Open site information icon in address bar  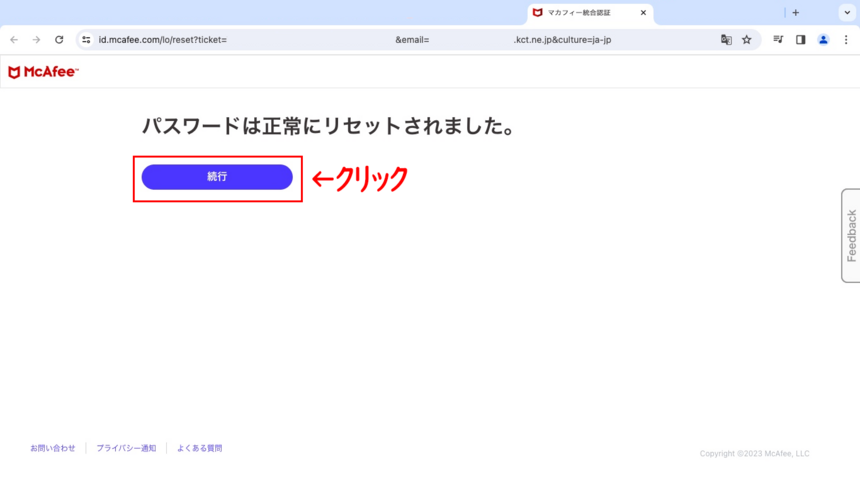[86, 40]
